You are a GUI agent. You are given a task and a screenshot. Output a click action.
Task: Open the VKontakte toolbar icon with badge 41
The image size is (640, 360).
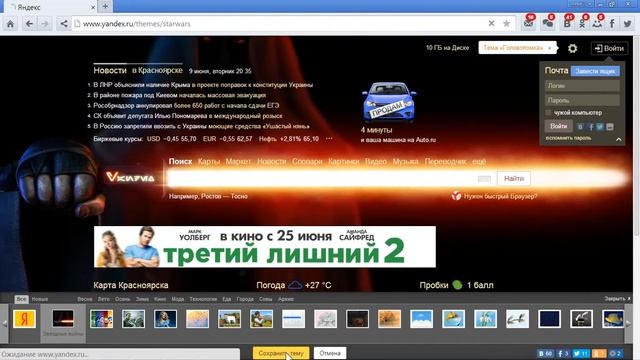pos(567,24)
